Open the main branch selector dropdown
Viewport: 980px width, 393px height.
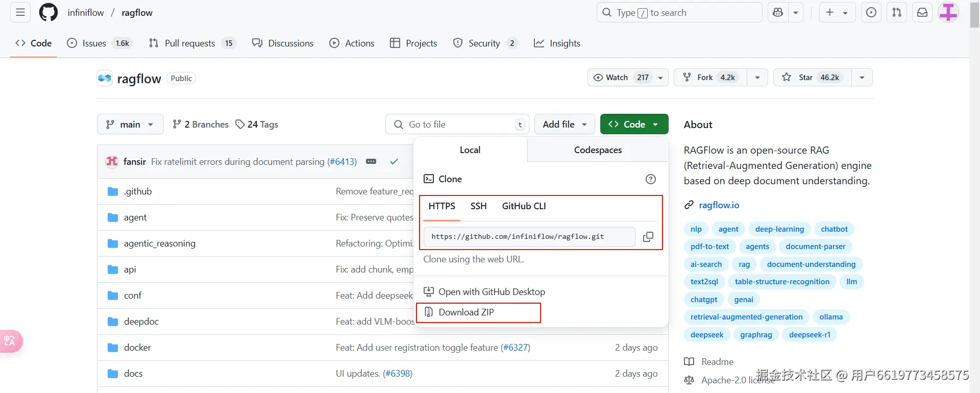[130, 124]
